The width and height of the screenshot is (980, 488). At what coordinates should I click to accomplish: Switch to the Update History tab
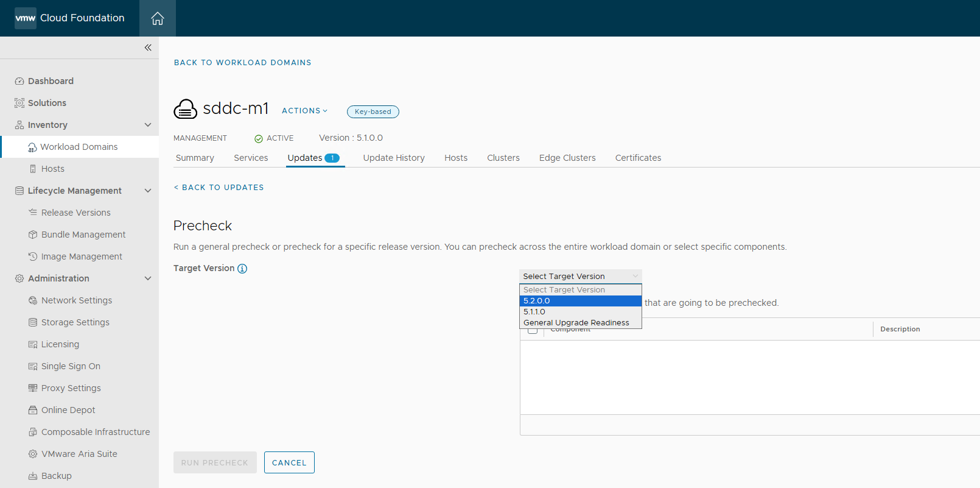pyautogui.click(x=394, y=158)
